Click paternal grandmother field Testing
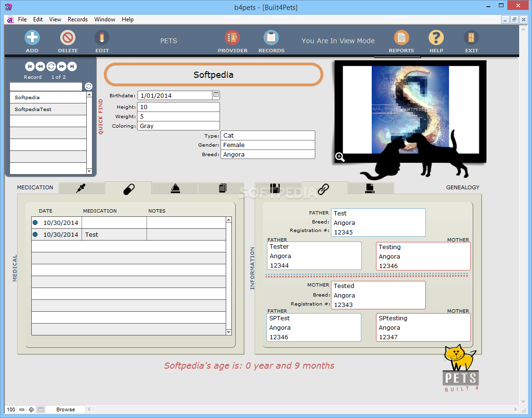Image resolution: width=532 pixels, height=418 pixels. pyautogui.click(x=423, y=247)
